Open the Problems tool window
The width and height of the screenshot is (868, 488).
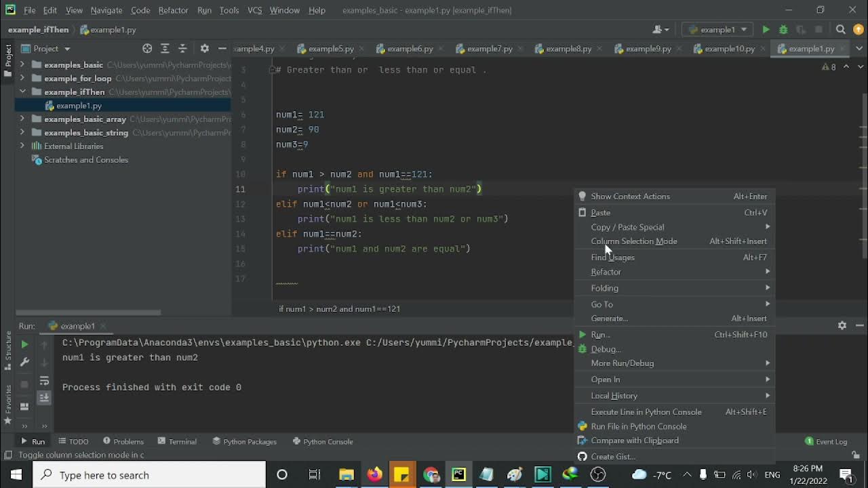point(122,441)
